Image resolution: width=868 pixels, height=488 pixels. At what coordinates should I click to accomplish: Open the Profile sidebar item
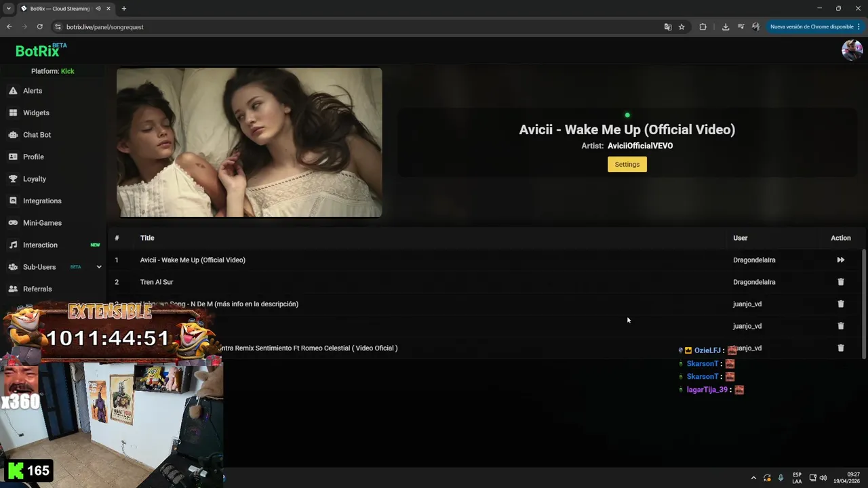coord(33,157)
